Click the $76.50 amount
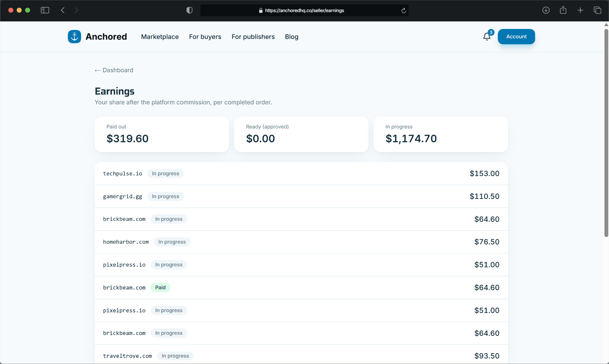This screenshot has width=609, height=364. click(x=487, y=242)
